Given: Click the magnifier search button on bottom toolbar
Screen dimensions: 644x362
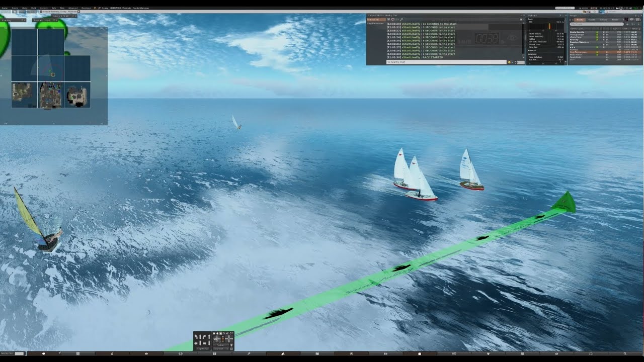Looking at the screenshot, I should [x=625, y=353].
